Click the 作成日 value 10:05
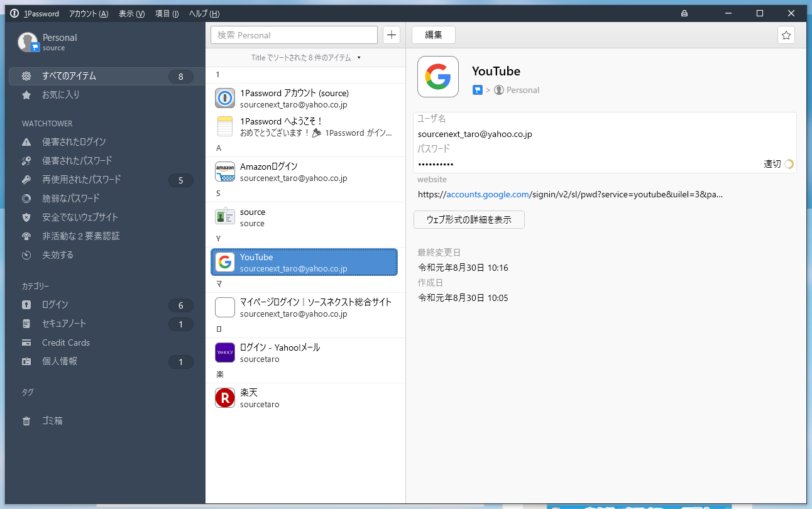812x509 pixels. pyautogui.click(x=463, y=298)
